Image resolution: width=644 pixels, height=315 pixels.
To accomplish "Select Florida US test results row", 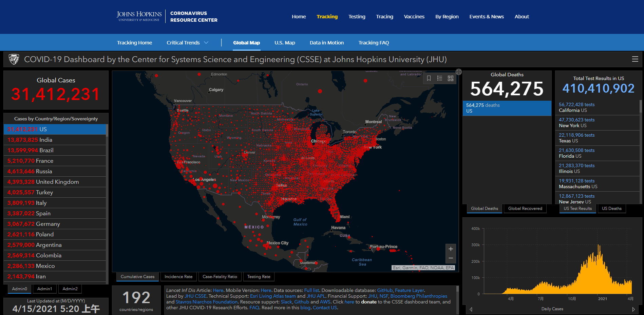I will pos(597,153).
